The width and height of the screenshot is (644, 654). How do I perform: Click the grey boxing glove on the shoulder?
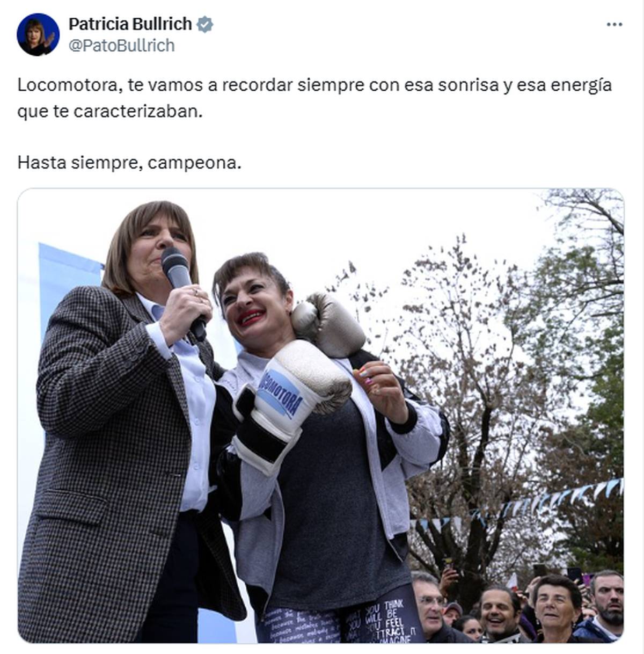pos(328,324)
